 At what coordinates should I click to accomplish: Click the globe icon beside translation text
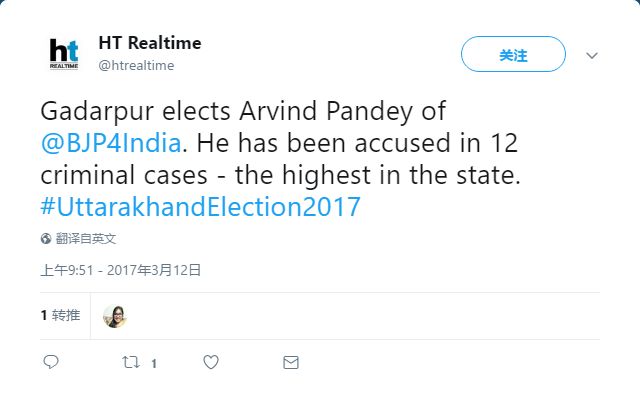click(x=46, y=239)
